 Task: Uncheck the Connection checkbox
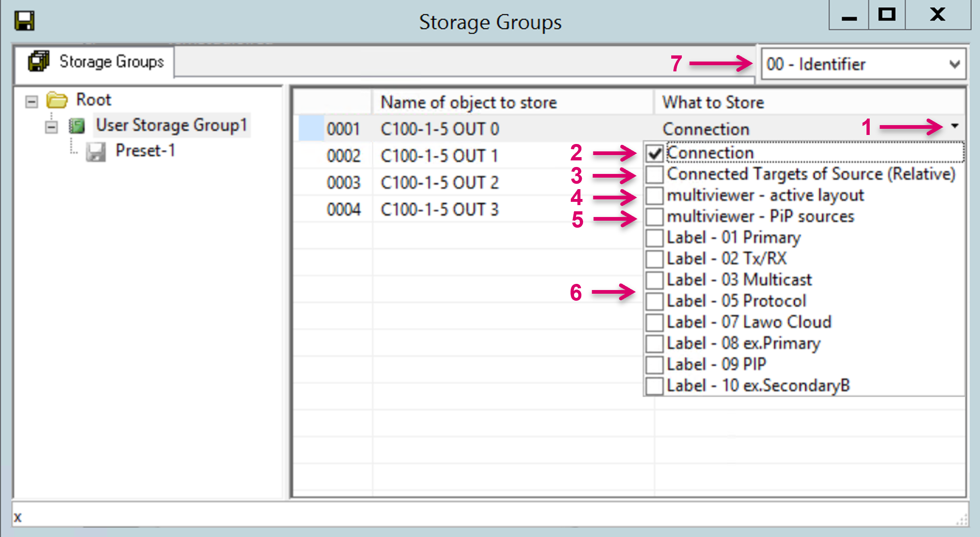654,153
